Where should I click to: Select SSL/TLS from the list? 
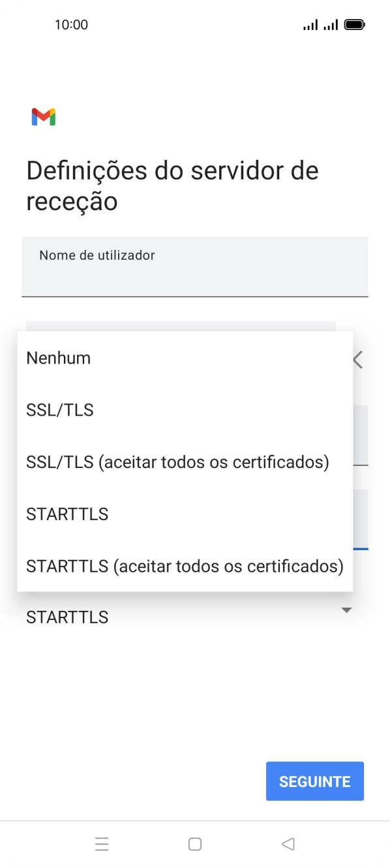coord(59,409)
